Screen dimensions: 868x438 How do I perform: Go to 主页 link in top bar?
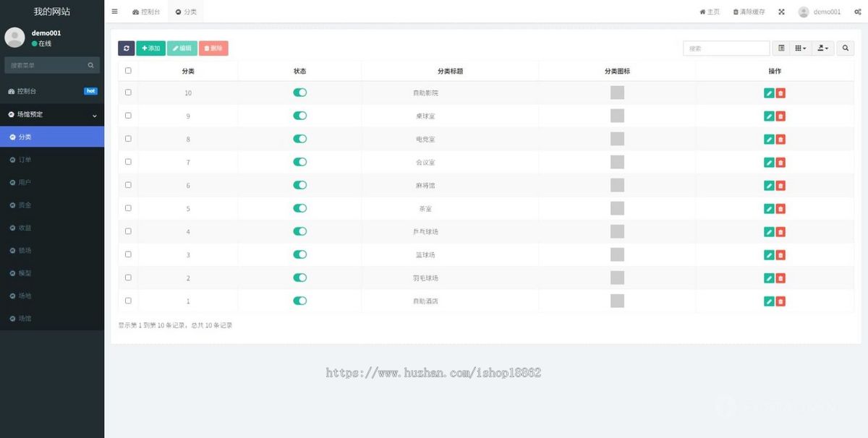point(710,12)
